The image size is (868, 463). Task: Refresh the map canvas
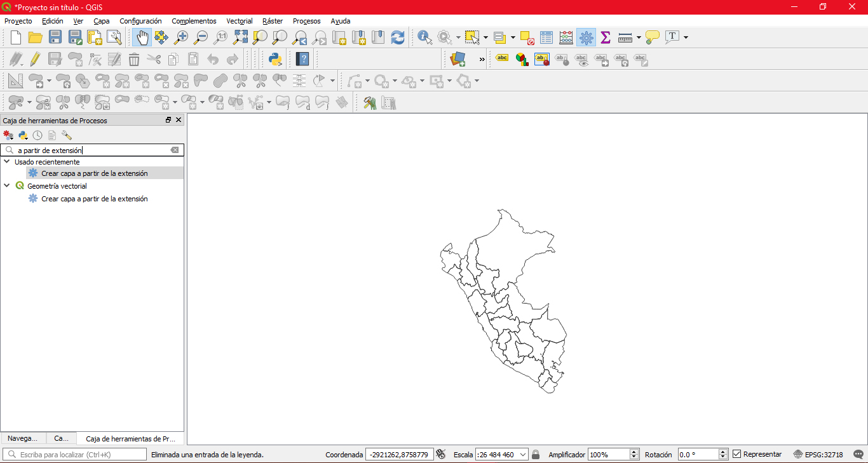398,37
